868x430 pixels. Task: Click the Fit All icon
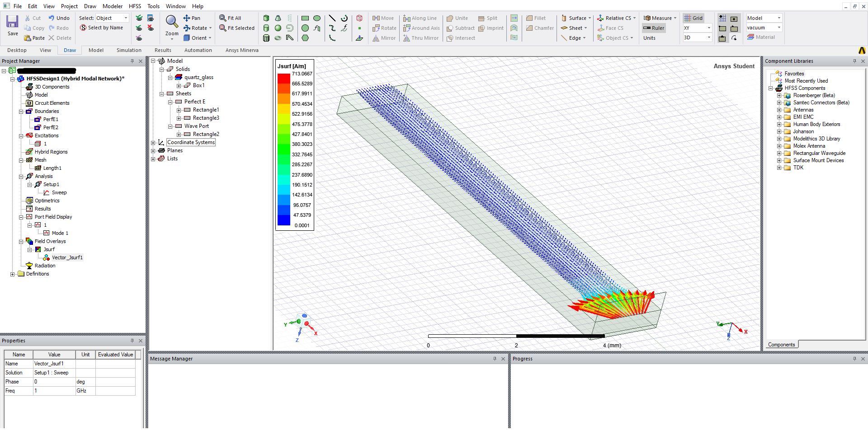222,18
